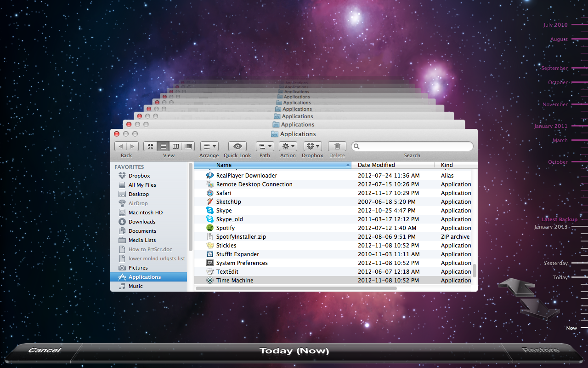This screenshot has width=588, height=368.
Task: Click the SpotifyInstaller.zip file icon
Action: click(x=210, y=236)
